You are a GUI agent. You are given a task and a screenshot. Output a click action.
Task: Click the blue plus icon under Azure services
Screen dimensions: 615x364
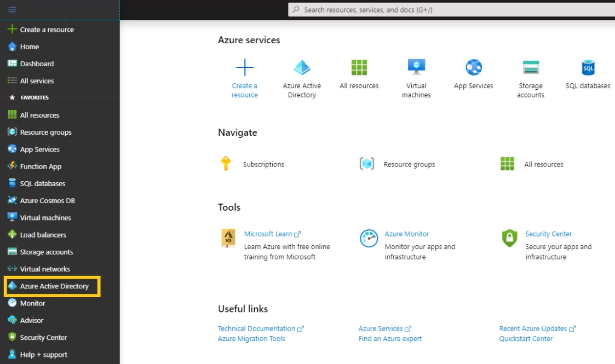pyautogui.click(x=245, y=67)
